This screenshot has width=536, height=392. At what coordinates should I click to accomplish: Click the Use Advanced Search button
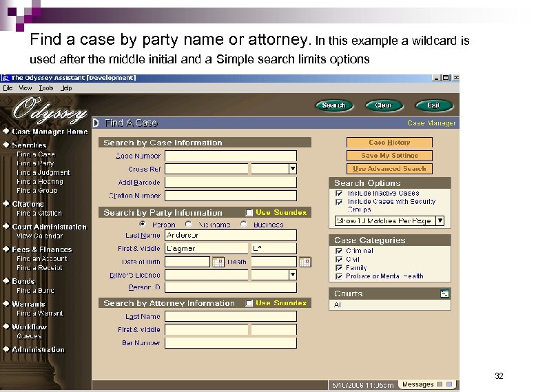(389, 169)
